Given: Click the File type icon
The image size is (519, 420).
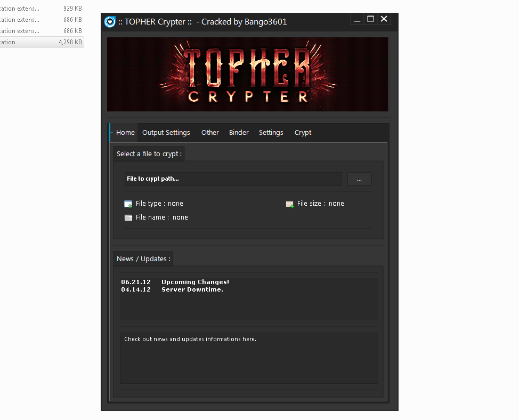Looking at the screenshot, I should (128, 204).
